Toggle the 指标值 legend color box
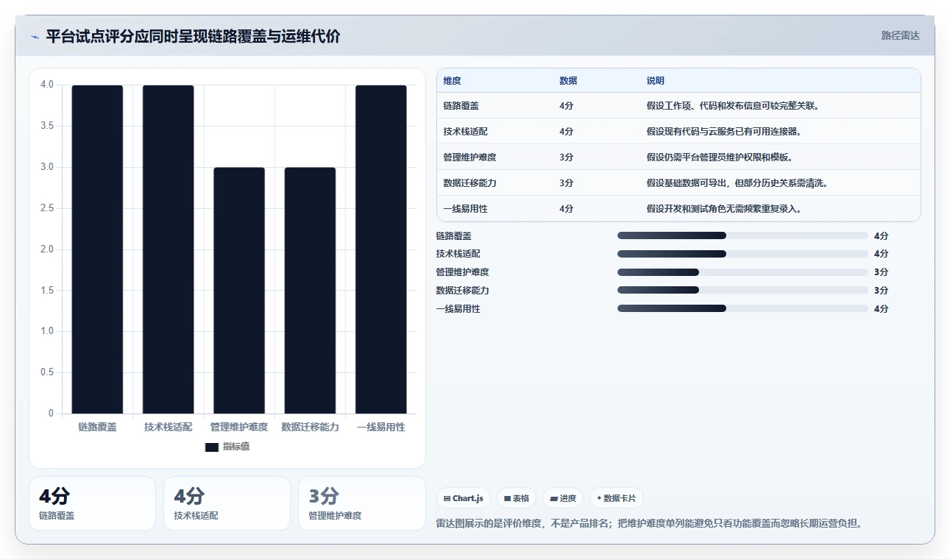The image size is (950, 560). point(212,447)
